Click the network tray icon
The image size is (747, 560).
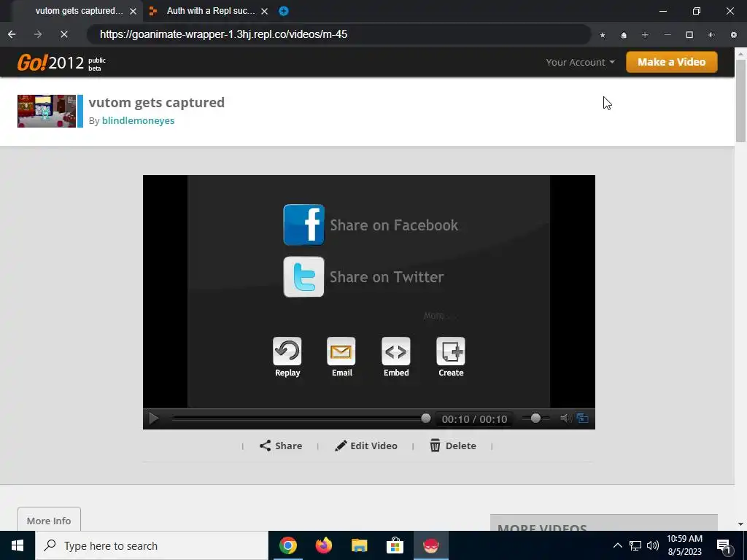pyautogui.click(x=635, y=545)
